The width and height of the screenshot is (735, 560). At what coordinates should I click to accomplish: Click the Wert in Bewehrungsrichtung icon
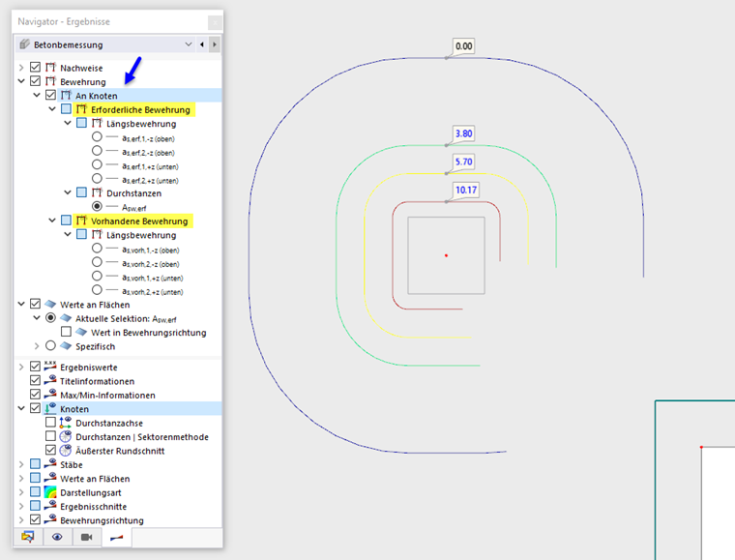coord(81,332)
